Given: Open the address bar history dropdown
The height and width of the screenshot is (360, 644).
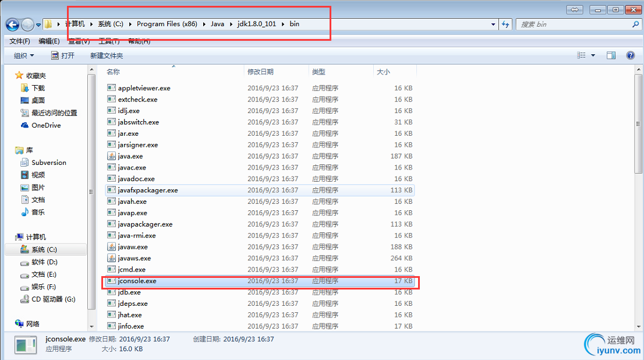Looking at the screenshot, I should tap(493, 24).
